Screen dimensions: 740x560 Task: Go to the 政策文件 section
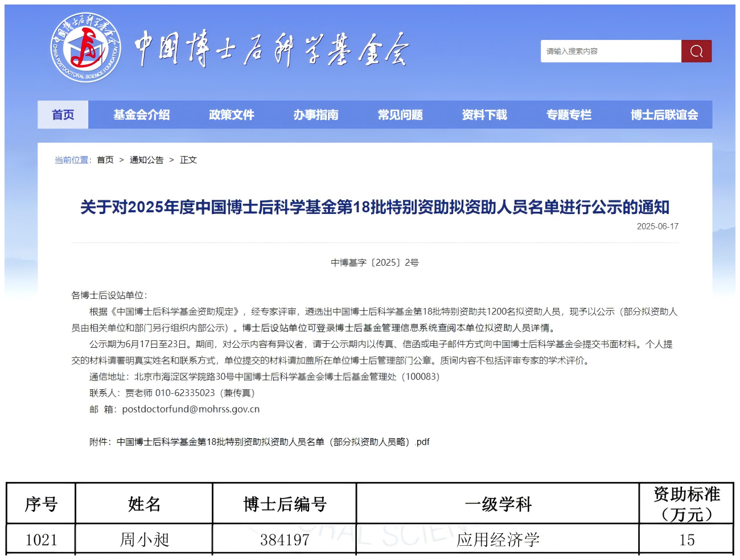tap(231, 115)
